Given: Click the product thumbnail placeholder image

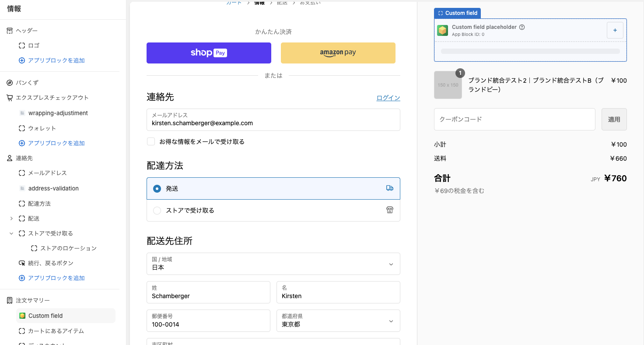Looking at the screenshot, I should [448, 85].
